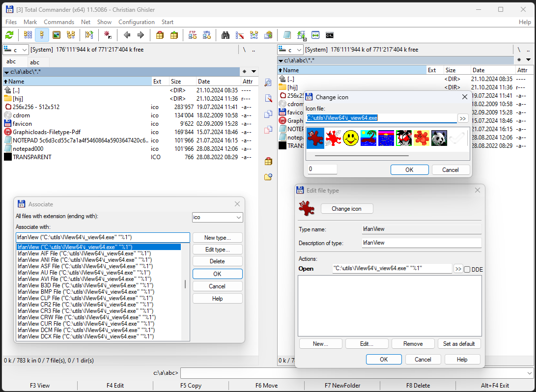Expand the ico extension combo box
Image resolution: width=536 pixels, height=392 pixels.
tap(218, 217)
